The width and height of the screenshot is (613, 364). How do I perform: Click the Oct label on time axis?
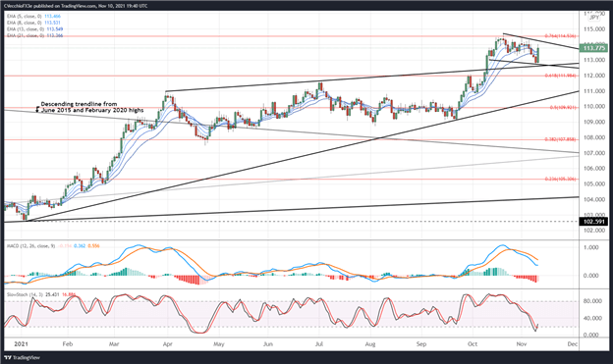[473, 344]
